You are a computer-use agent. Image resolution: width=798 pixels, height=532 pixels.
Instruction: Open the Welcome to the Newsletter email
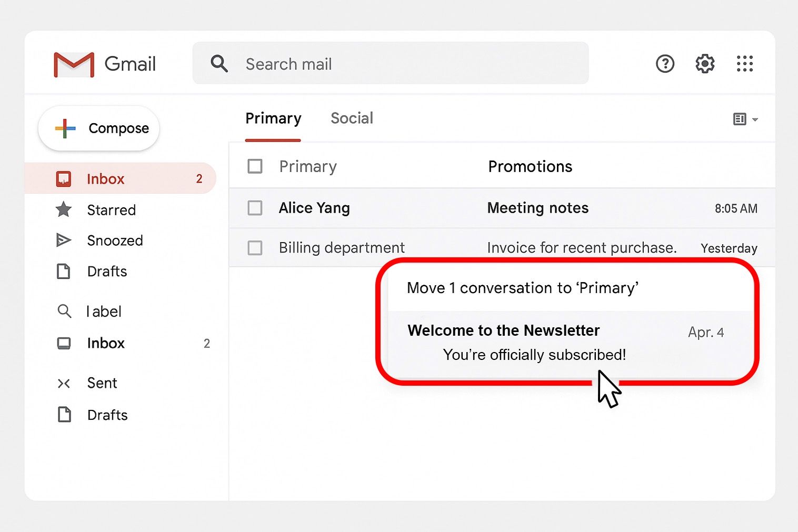(503, 330)
